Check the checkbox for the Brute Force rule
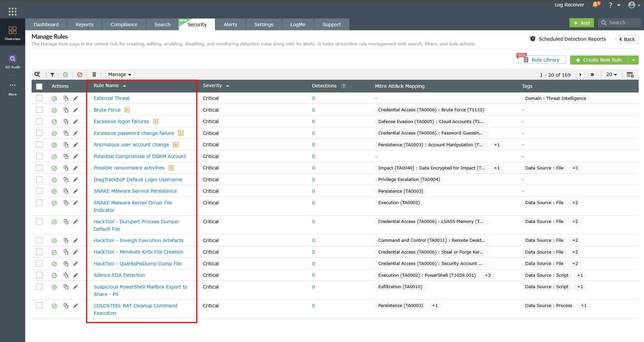The image size is (644, 342). 39,110
